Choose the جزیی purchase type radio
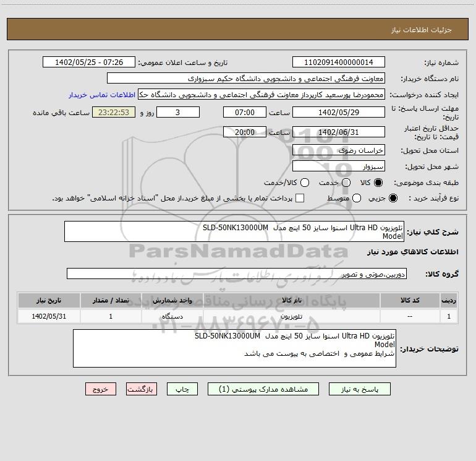Screen dimensions: 476x461 coord(393,198)
